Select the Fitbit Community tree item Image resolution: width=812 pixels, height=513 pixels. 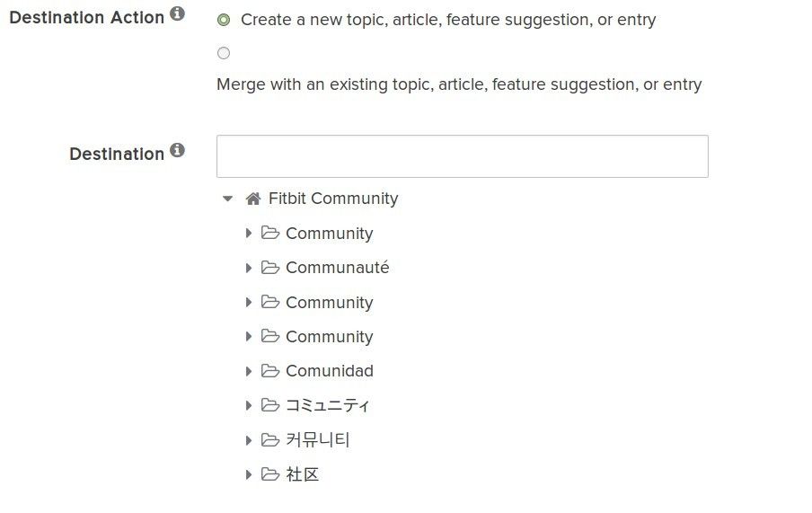[333, 199]
